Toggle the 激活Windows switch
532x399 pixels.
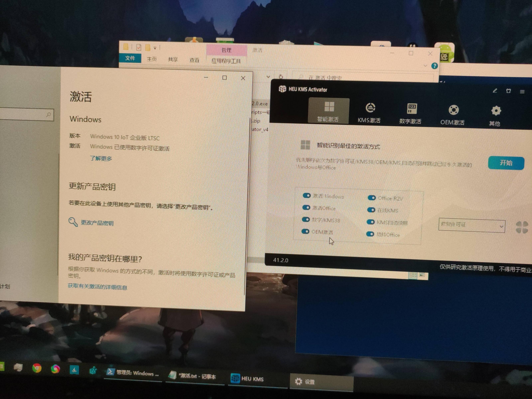click(307, 195)
